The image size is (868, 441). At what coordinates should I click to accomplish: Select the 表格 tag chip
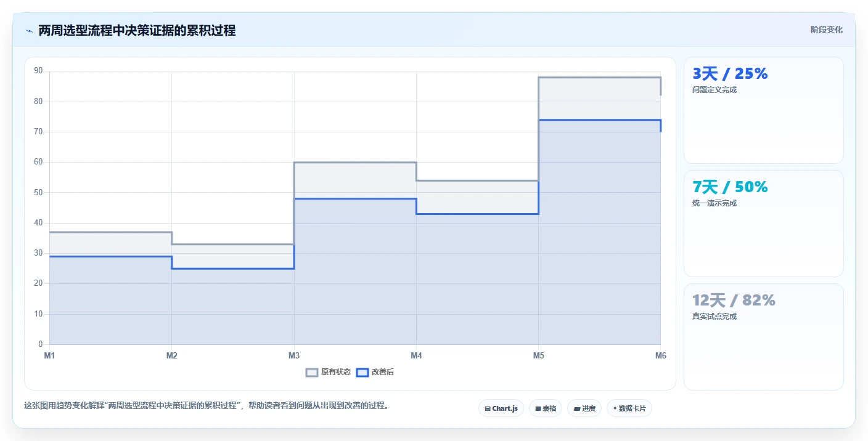click(x=546, y=408)
